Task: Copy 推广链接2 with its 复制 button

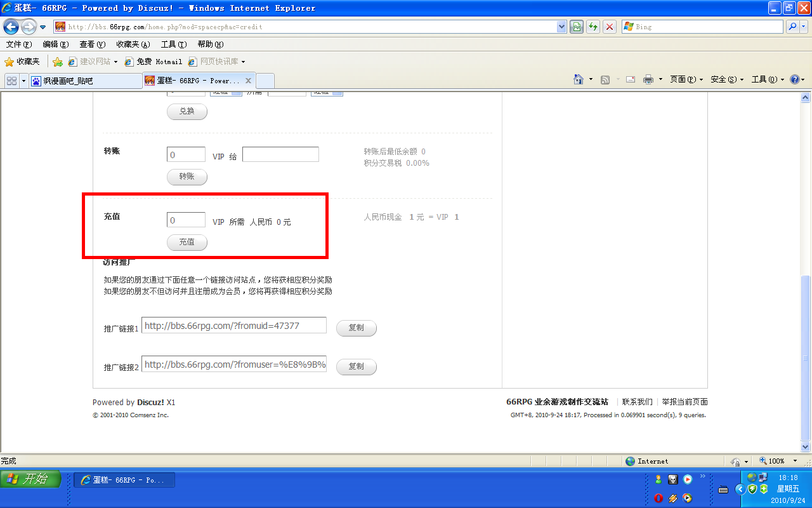Action: (357, 367)
